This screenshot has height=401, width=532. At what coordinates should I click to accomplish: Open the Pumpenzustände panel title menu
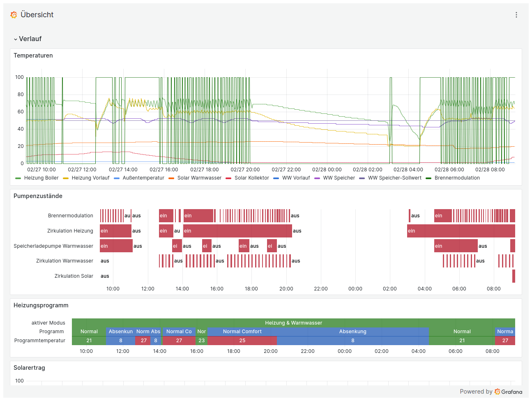click(x=38, y=196)
